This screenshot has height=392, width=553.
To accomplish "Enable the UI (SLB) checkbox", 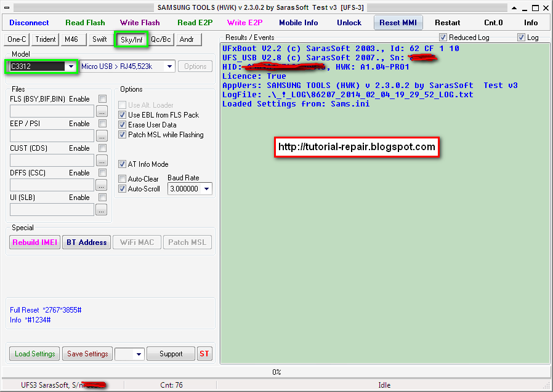I will (x=103, y=198).
